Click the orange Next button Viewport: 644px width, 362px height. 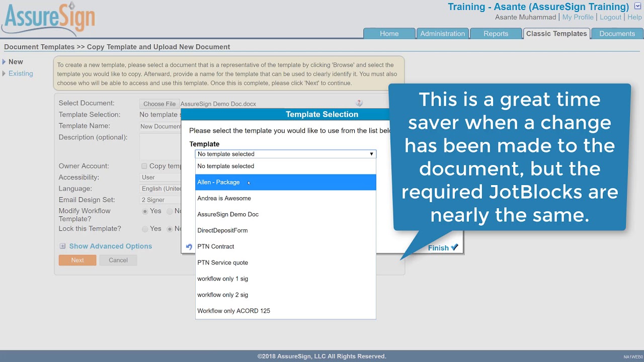point(77,260)
